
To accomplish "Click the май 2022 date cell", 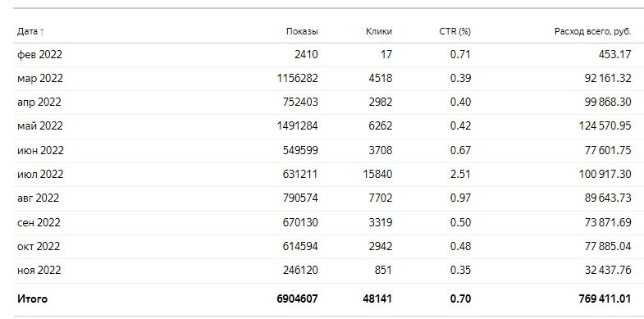I will (x=40, y=126).
